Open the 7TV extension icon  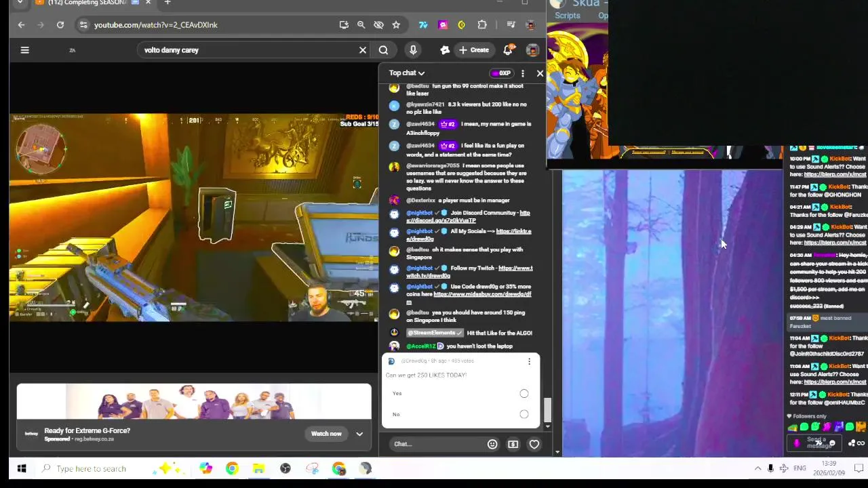point(423,25)
